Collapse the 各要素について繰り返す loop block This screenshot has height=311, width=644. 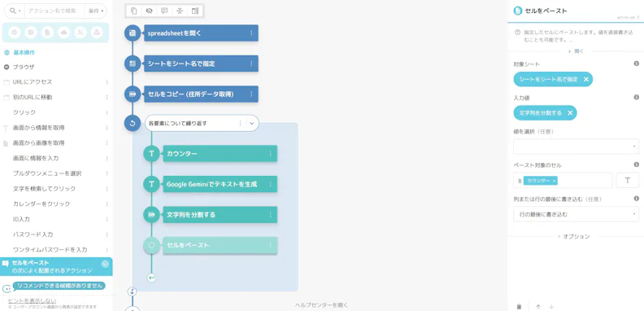click(252, 123)
